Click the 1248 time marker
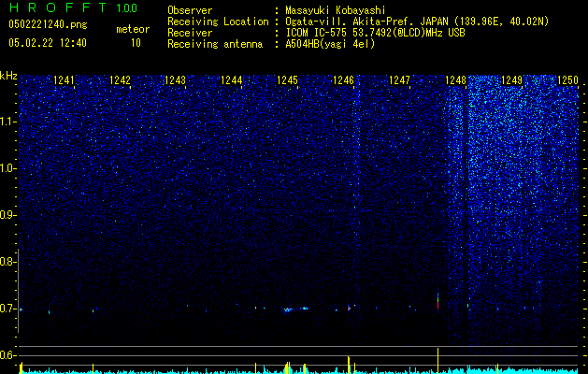Viewport: 588px width, 374px height. click(x=455, y=80)
